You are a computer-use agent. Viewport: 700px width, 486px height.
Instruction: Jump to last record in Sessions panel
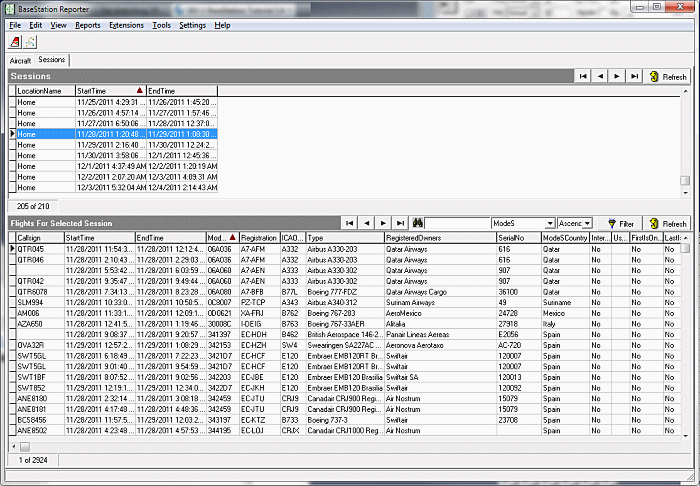[x=634, y=76]
